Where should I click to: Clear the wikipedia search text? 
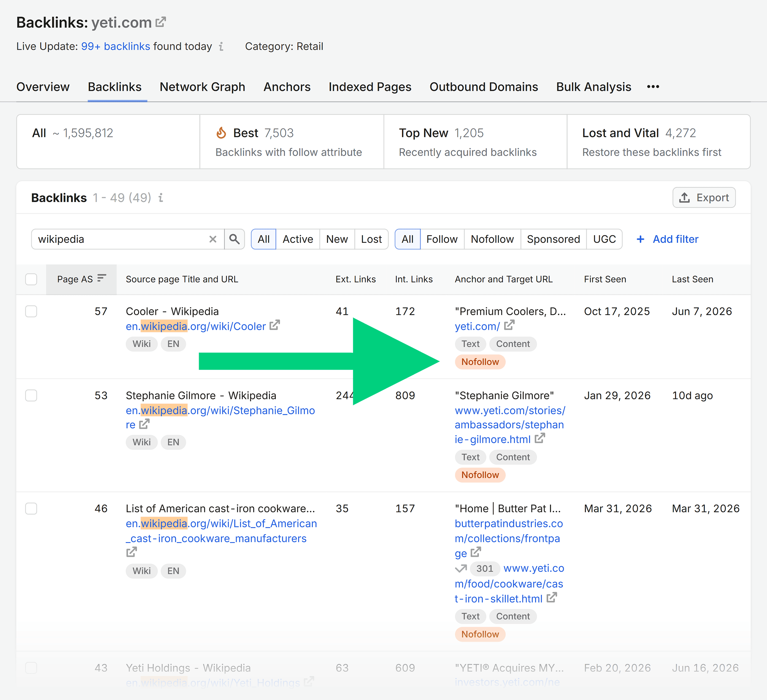point(213,239)
